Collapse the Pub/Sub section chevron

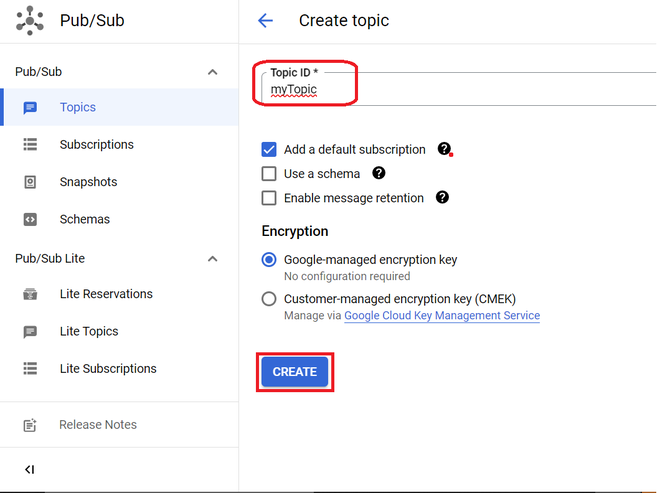(x=212, y=72)
